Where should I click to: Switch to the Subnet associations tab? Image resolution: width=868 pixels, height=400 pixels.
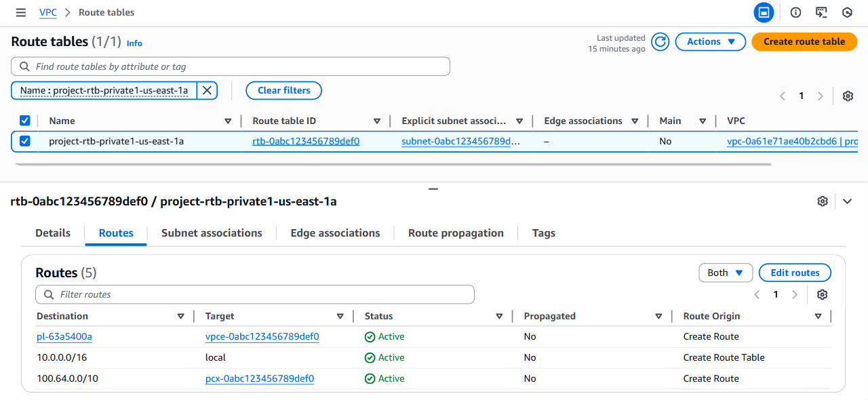pos(212,233)
